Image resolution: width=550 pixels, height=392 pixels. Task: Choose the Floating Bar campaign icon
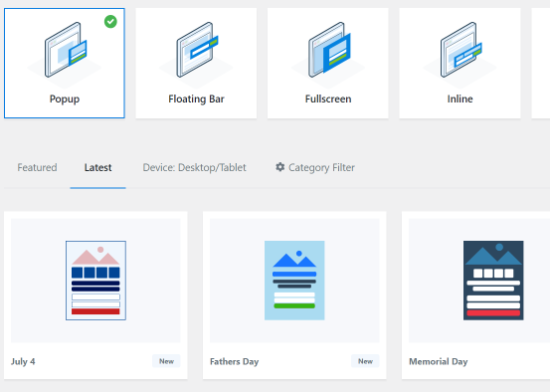coord(197,50)
